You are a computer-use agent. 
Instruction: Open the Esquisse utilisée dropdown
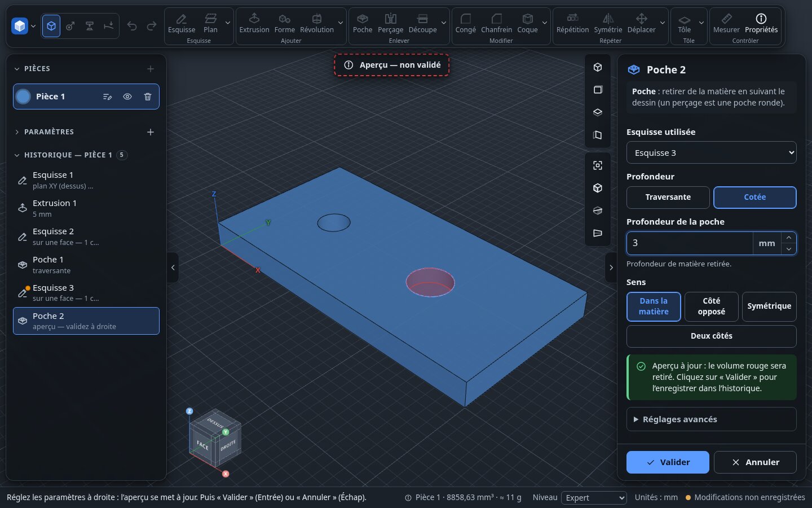[711, 152]
